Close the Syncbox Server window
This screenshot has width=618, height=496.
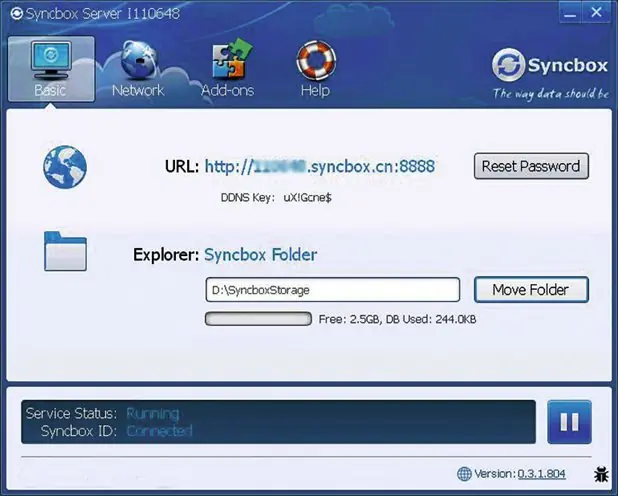[596, 12]
